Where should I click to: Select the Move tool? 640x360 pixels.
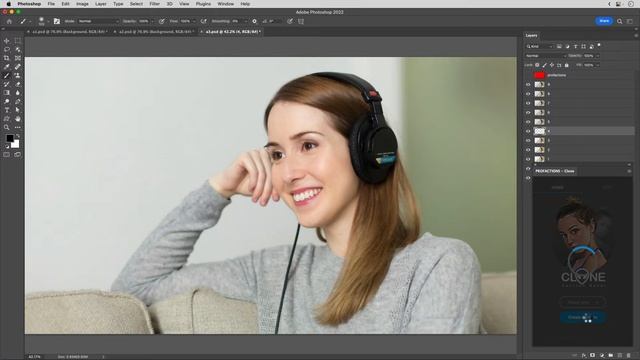point(7,41)
